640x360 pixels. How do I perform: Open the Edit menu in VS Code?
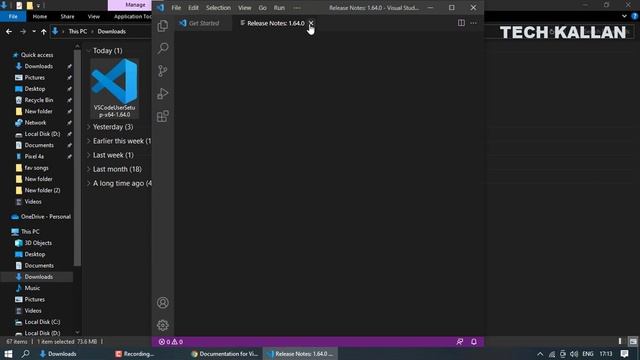click(x=193, y=8)
